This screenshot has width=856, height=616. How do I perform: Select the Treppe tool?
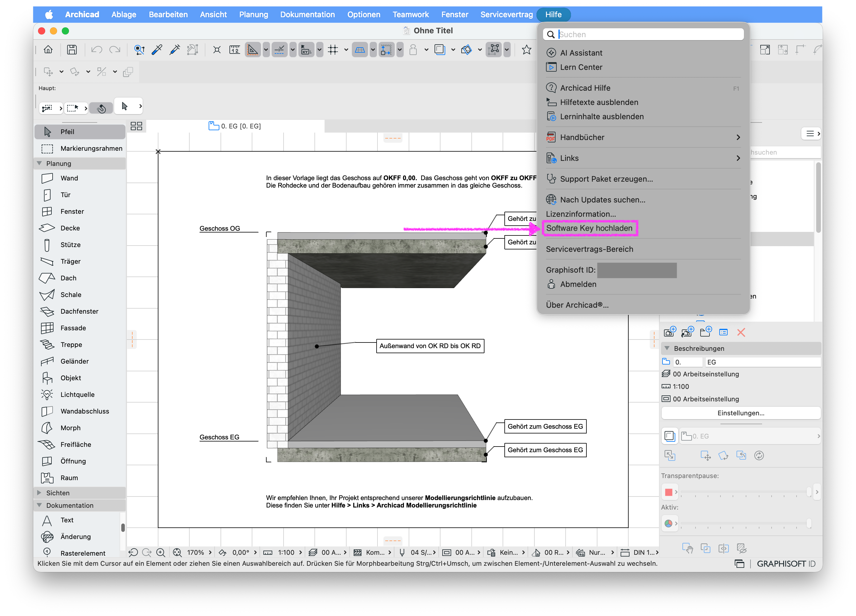click(x=80, y=344)
